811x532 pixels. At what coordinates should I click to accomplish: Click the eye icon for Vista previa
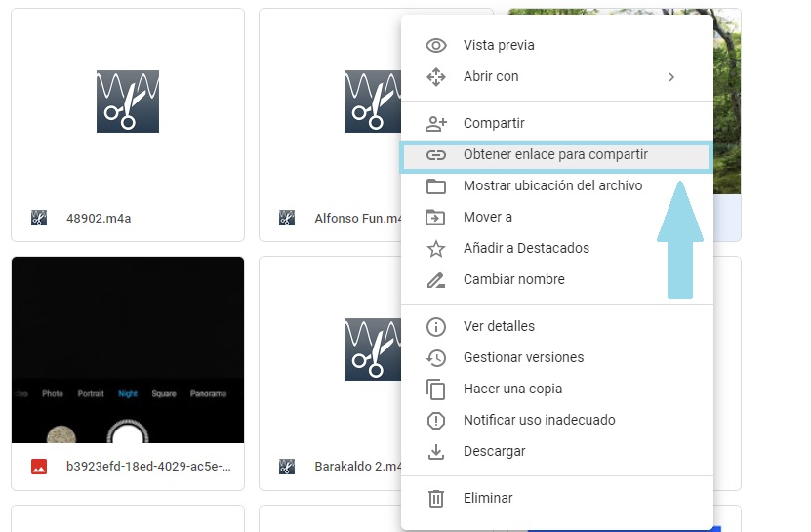436,46
